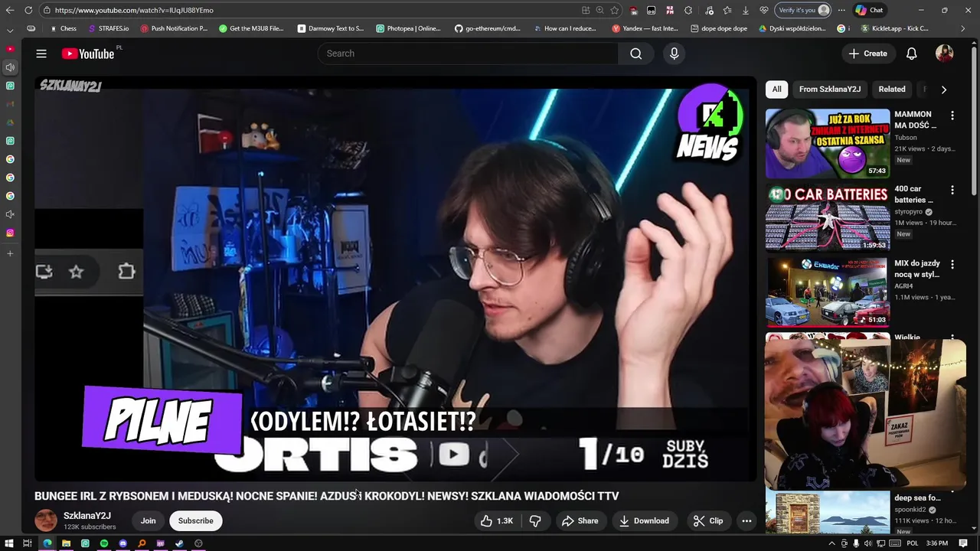The width and height of the screenshot is (980, 551).
Task: Open the SzklanaY2J channel name link
Action: point(87,516)
